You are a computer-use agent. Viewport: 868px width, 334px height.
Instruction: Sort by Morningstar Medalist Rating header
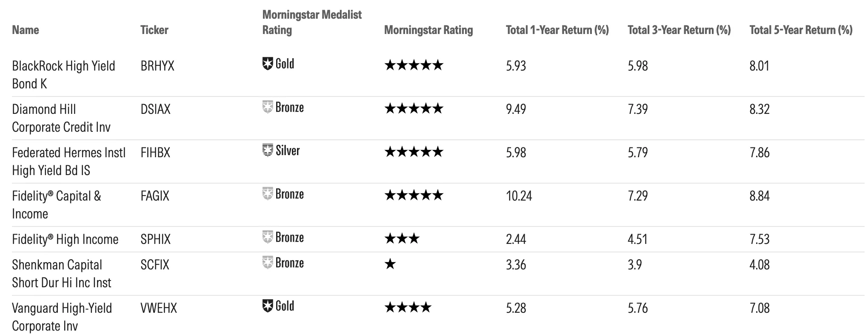(312, 22)
